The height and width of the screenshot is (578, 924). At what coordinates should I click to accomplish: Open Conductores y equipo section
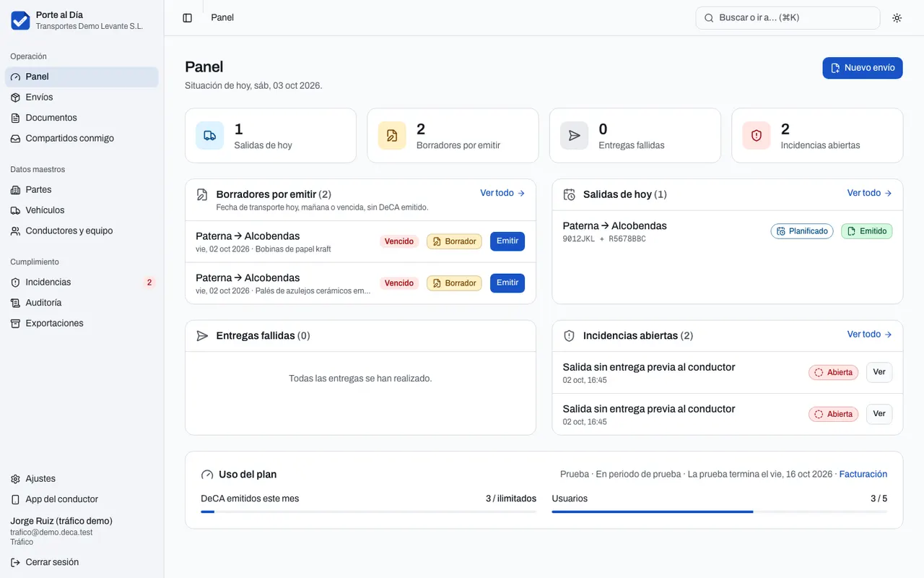pos(82,231)
